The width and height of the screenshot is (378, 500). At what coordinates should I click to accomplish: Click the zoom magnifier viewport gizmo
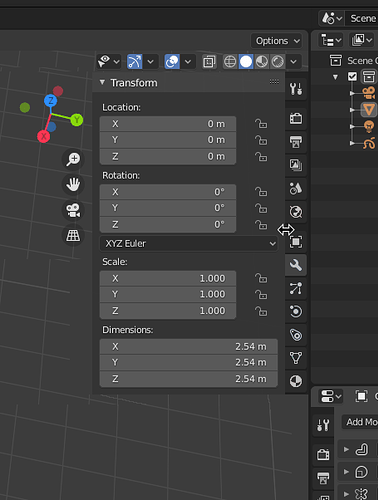73,159
